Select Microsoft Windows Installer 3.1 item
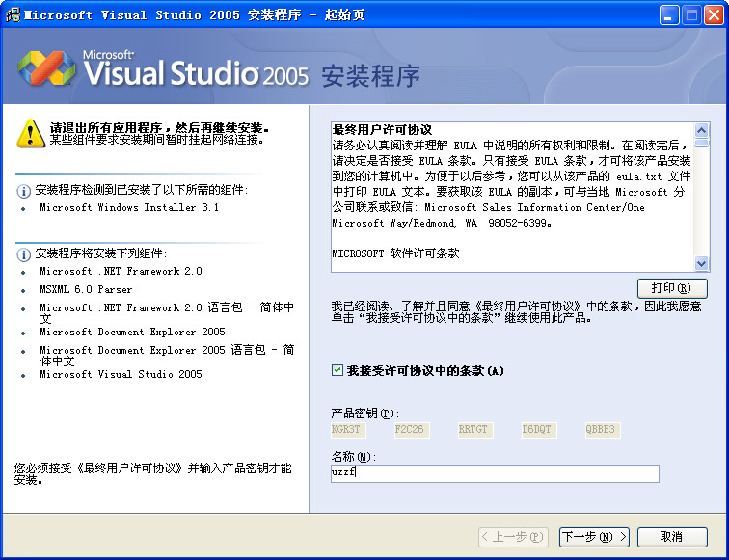729x560 pixels. 129,208
